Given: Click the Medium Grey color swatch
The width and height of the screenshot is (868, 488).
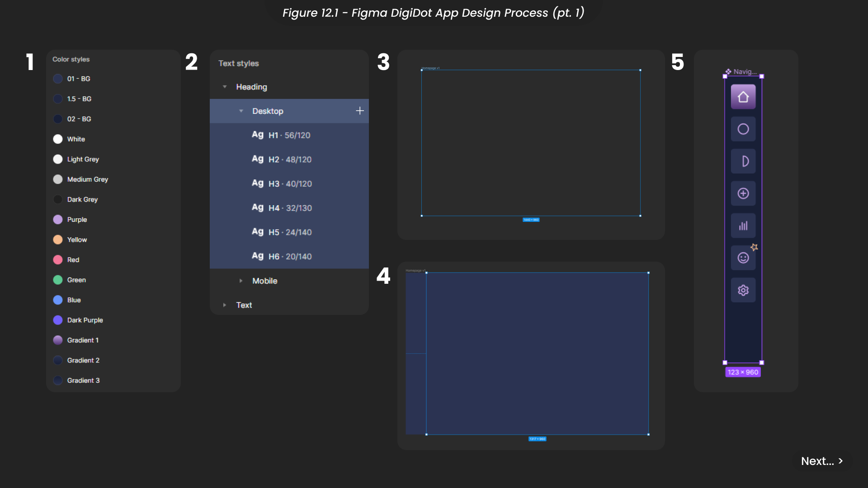Looking at the screenshot, I should (58, 179).
